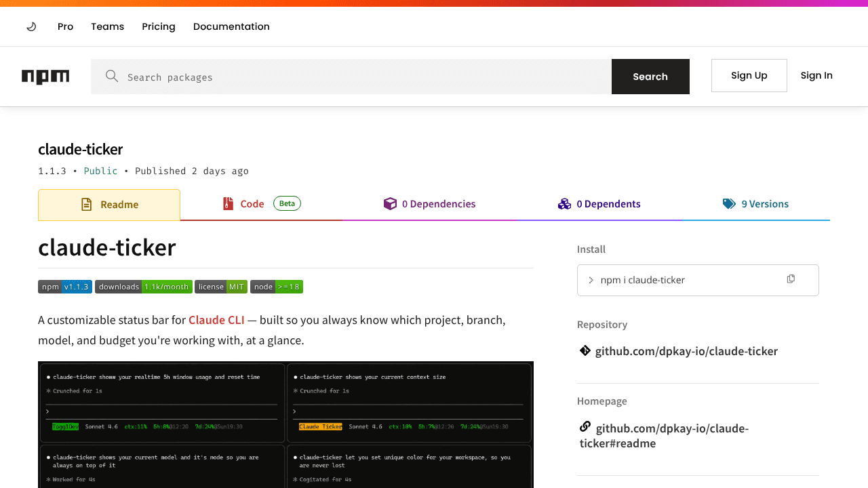
Task: Toggle dark mode moon icon
Action: (31, 26)
